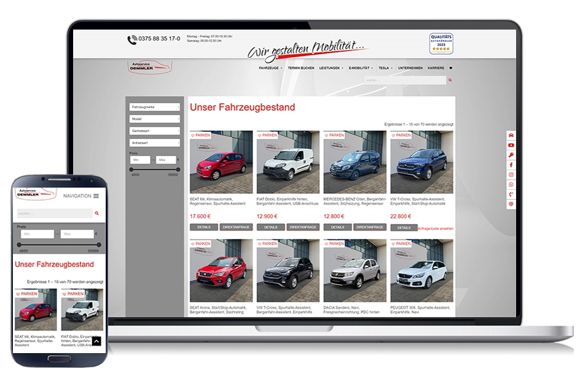Image resolution: width=588 pixels, height=374 pixels.
Task: Click the phone icon beside 0375 88 35 17-0
Action: click(x=132, y=40)
